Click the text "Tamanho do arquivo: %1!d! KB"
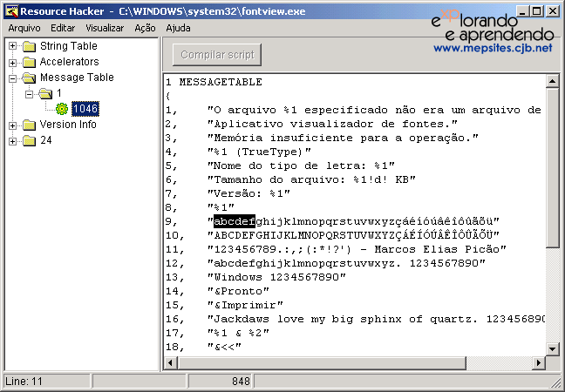This screenshot has height=392, width=565. (311, 179)
